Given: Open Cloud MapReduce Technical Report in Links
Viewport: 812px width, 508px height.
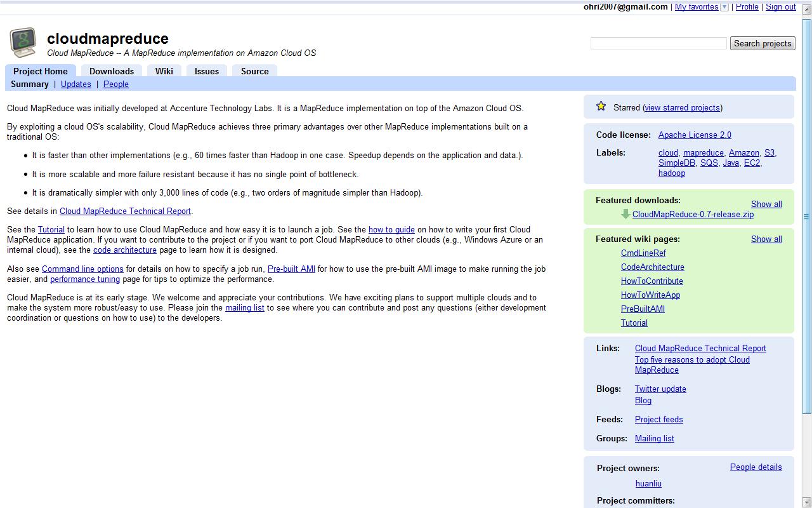Looking at the screenshot, I should tap(700, 348).
